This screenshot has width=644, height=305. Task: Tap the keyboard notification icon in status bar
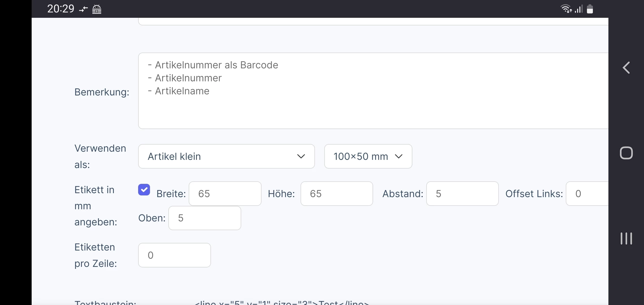point(97,10)
